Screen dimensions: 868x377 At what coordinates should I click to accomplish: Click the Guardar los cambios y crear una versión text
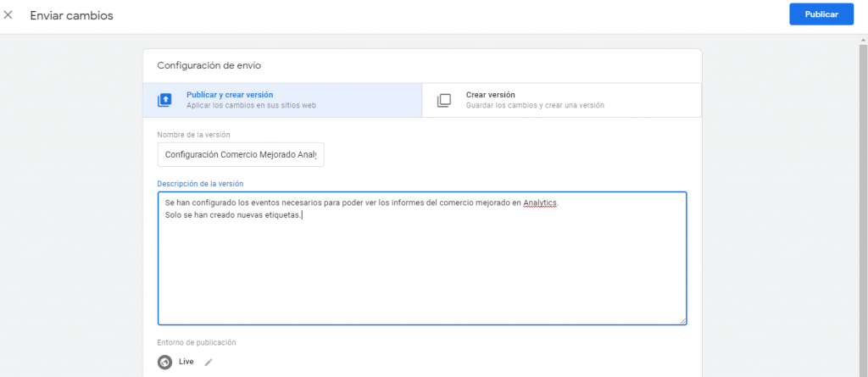[x=535, y=105]
